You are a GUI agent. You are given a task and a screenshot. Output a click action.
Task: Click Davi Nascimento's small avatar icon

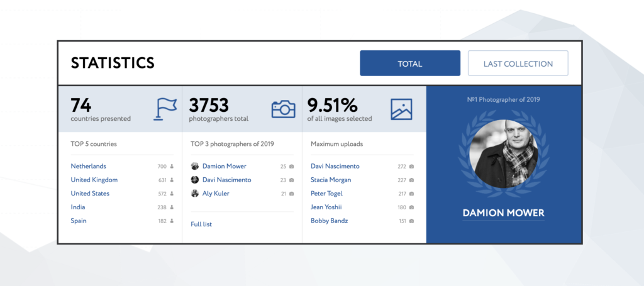pyautogui.click(x=195, y=180)
